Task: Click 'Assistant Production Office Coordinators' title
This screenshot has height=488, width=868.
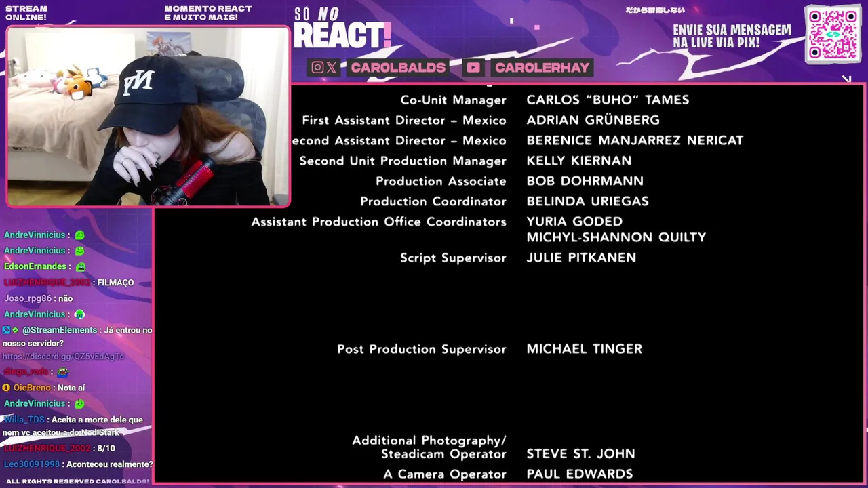Action: tap(378, 222)
